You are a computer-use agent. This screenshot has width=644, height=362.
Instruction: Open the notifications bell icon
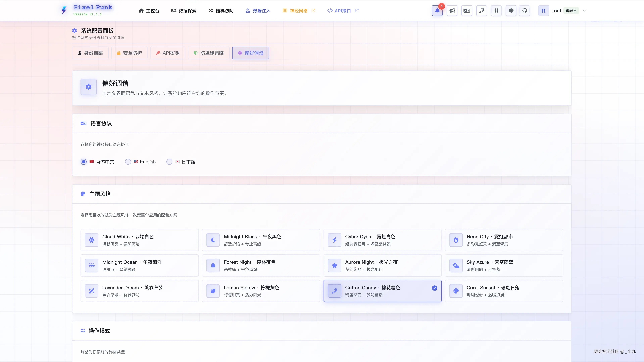click(437, 11)
